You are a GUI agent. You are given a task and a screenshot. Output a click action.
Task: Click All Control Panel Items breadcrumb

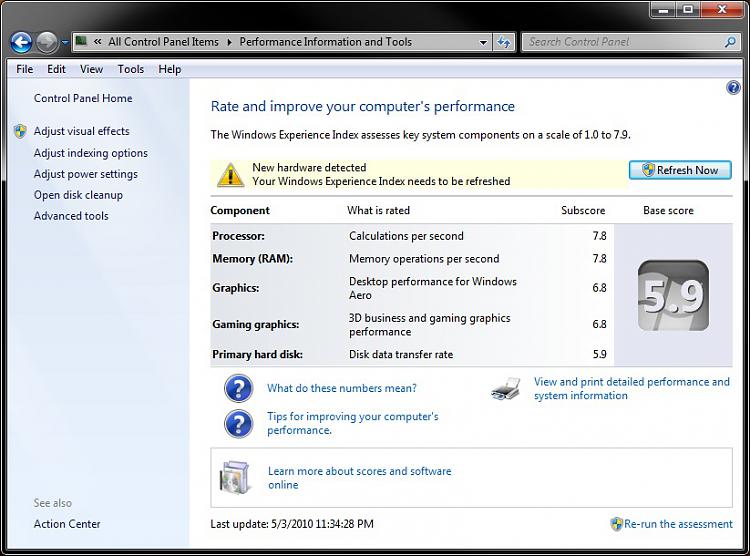point(163,42)
